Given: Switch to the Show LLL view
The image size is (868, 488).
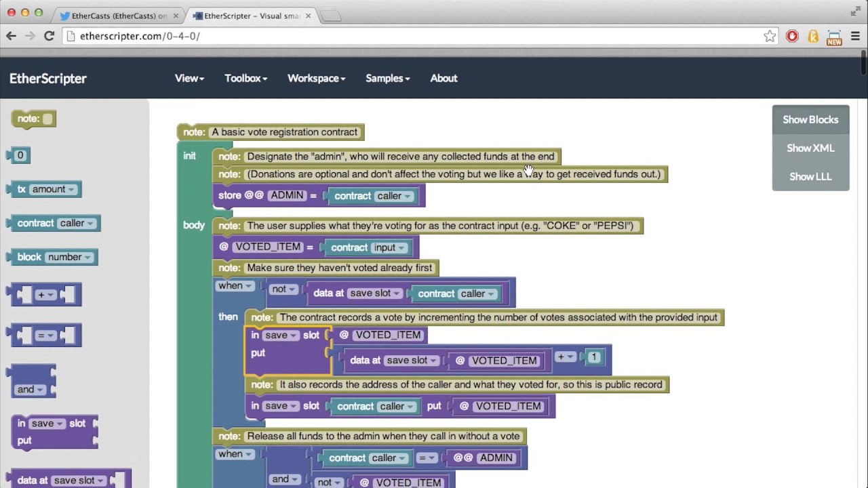Looking at the screenshot, I should coord(810,176).
